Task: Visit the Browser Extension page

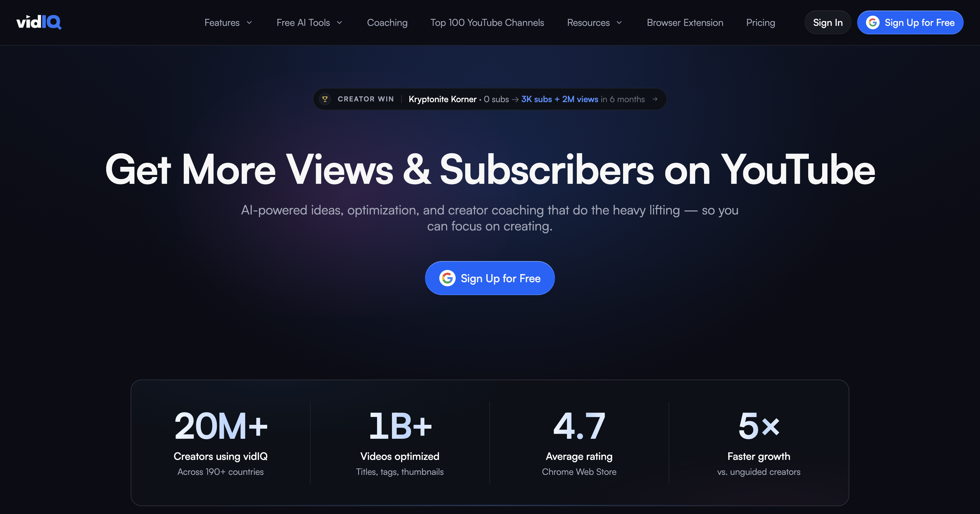Action: (x=685, y=22)
